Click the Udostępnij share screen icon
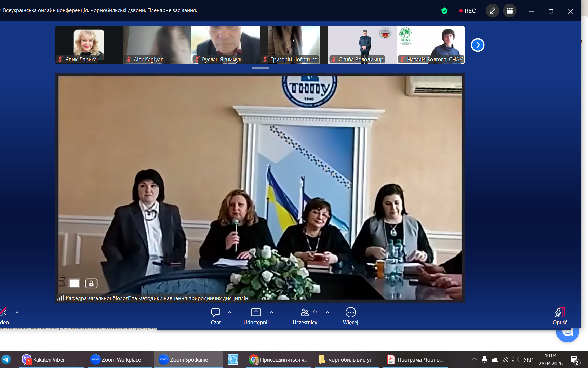588x368 pixels. coord(256,313)
